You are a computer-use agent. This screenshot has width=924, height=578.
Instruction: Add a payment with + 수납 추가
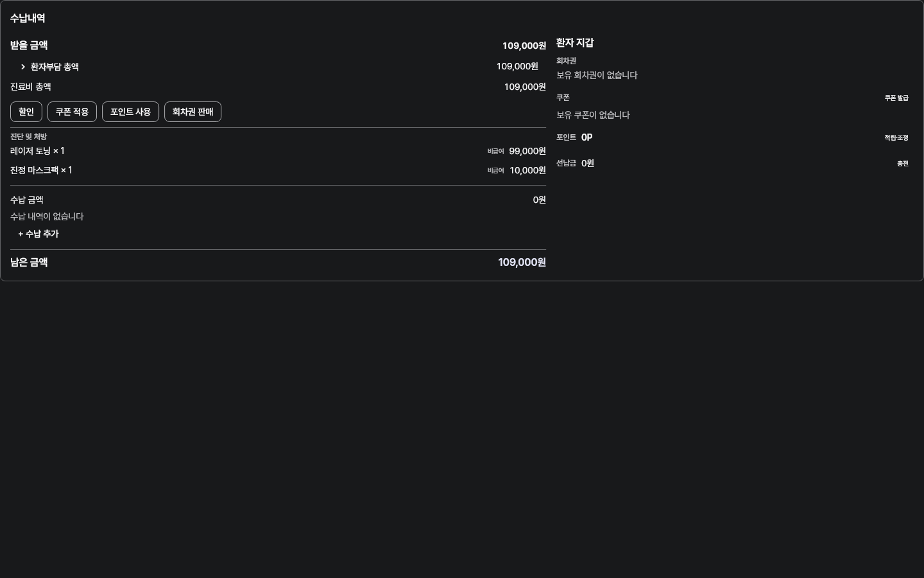[x=38, y=234]
